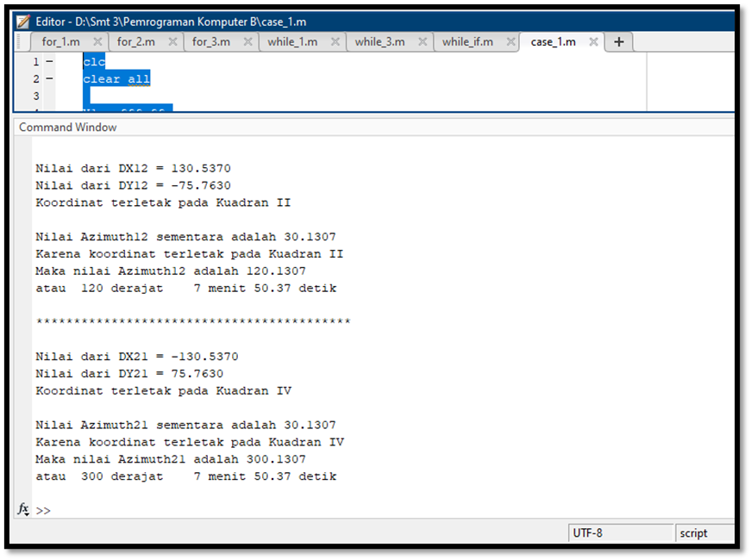Viewport: 751px width, 560px height.
Task: Click 'Karena koordinat terletak pada Kuadran II' line
Action: [189, 254]
